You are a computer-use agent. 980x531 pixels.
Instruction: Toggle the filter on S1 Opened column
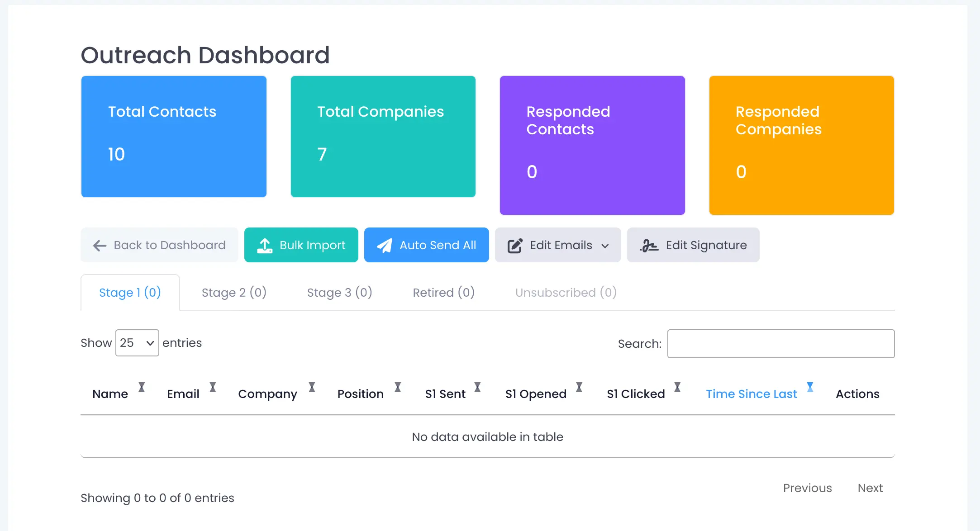coord(580,387)
